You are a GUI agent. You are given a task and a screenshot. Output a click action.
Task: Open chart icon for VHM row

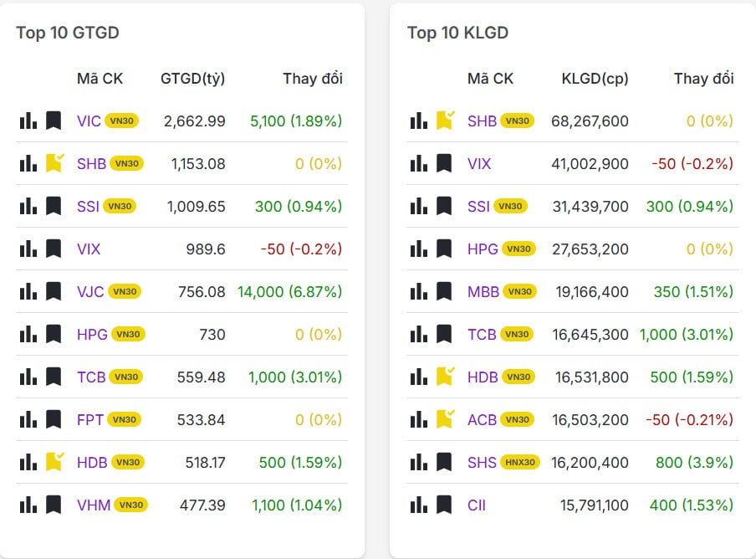click(x=28, y=505)
